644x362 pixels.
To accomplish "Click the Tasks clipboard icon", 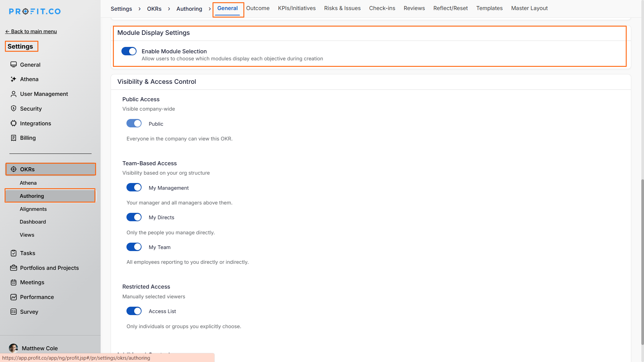I will pos(13,253).
